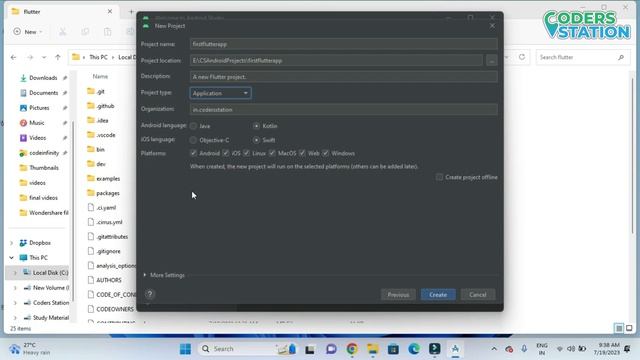Image resolution: width=640 pixels, height=360 pixels.
Task: Open Google Chrome from taskbar
Action: tap(352, 349)
